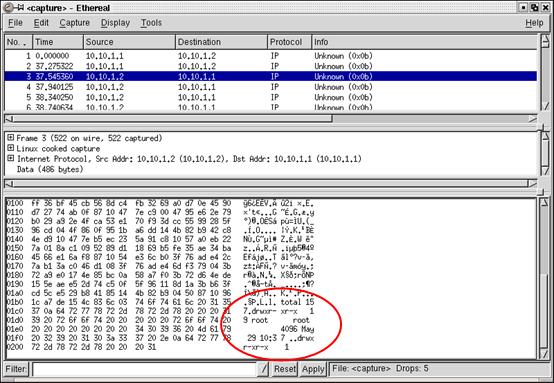Sort packets by the Time column header

click(x=58, y=42)
